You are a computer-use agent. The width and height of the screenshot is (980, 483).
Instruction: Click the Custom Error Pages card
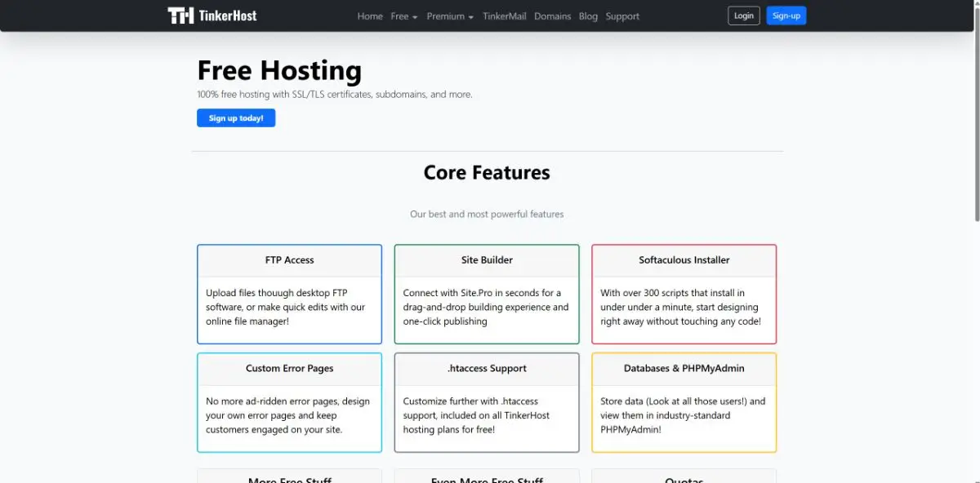pos(289,402)
